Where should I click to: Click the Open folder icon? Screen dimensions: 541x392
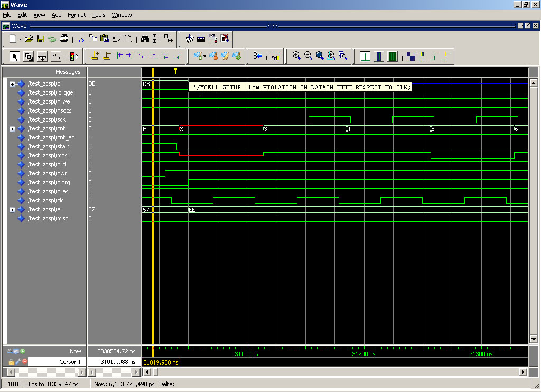coord(29,39)
